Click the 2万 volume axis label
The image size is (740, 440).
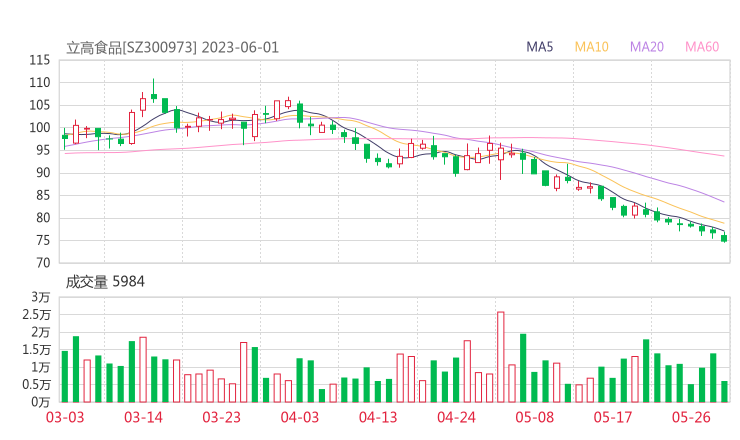[41, 332]
